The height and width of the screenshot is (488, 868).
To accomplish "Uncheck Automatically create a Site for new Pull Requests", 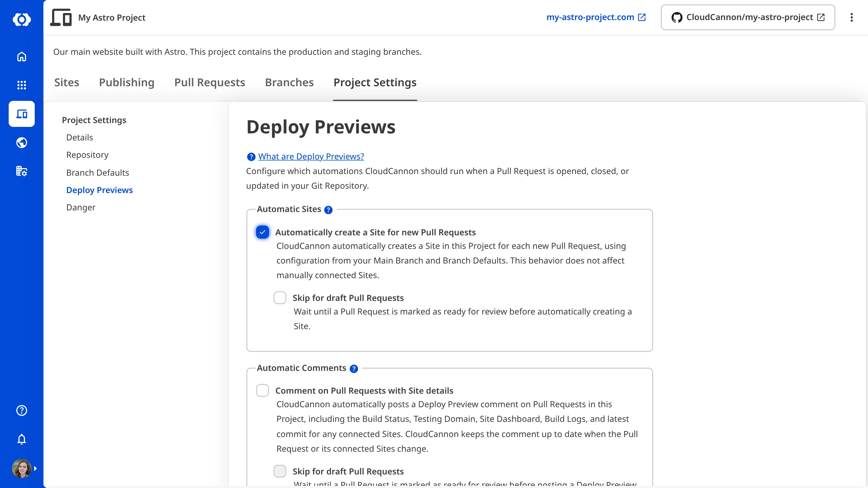I will point(263,232).
